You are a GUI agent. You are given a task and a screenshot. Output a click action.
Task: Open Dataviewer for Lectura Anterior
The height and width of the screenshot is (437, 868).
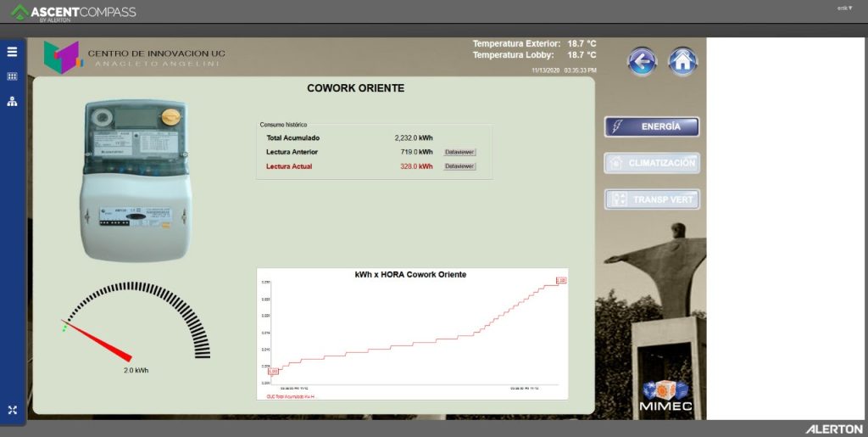point(459,152)
